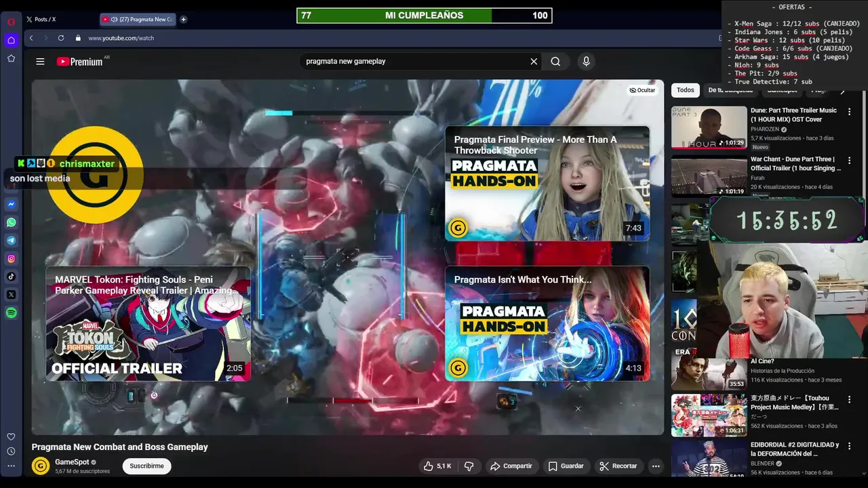This screenshot has width=868, height=488.
Task: Open options for Touhou Project Music Medley
Action: 849,400
